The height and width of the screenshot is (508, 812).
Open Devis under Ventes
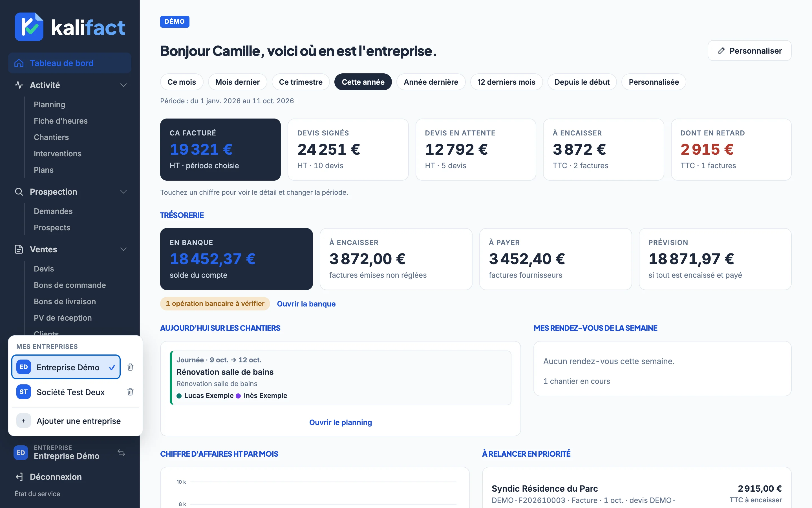coord(44,269)
